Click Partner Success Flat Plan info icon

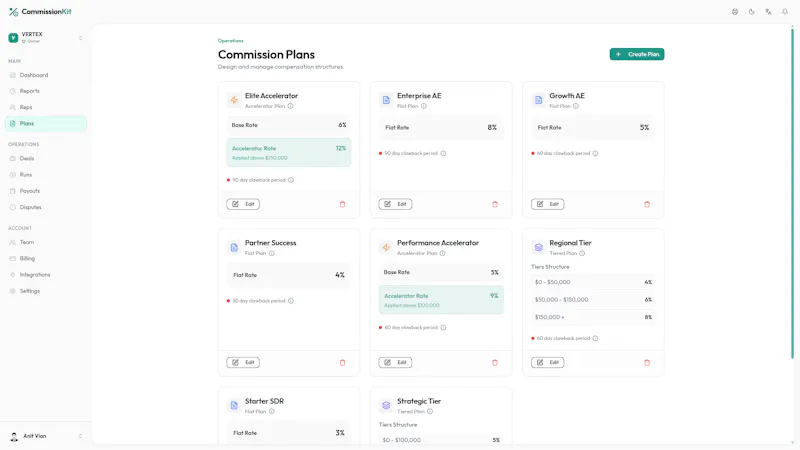tap(272, 253)
